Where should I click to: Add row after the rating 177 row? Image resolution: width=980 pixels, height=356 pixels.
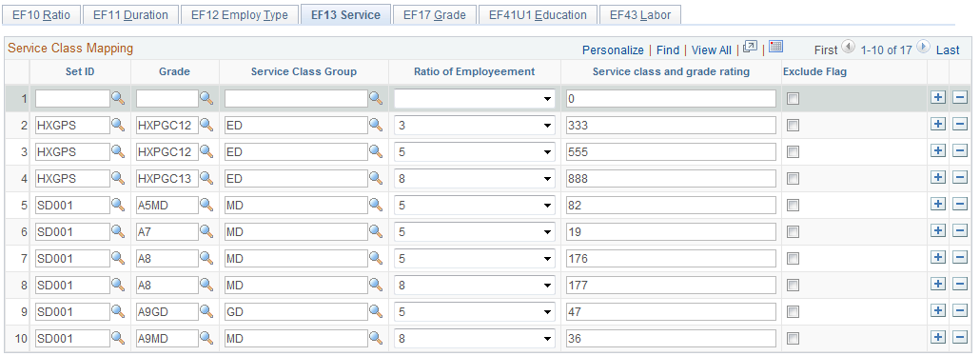tap(937, 284)
